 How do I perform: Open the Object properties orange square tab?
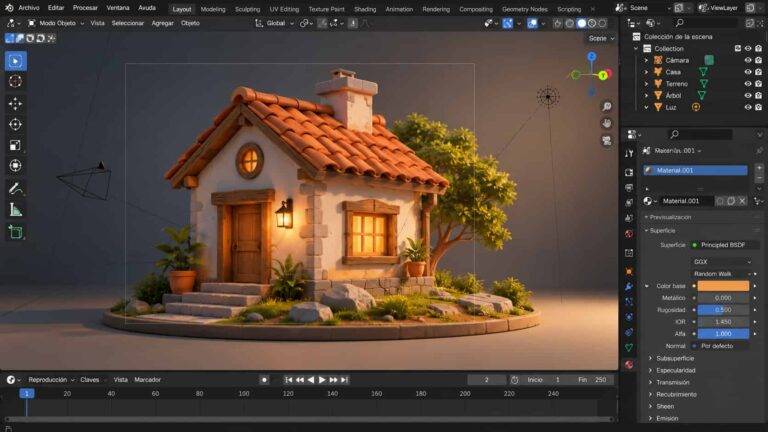tap(629, 271)
